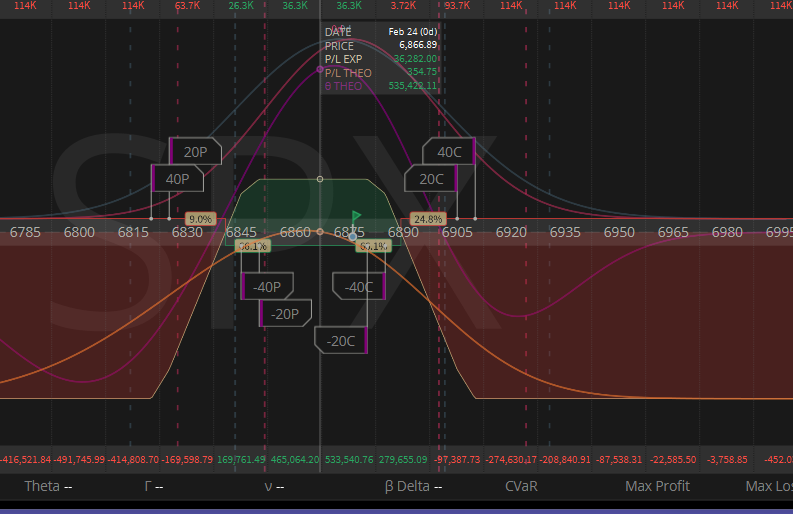This screenshot has height=514, width=793.
Task: Click the -87,538.31 value in bottom row
Action: tap(619, 460)
